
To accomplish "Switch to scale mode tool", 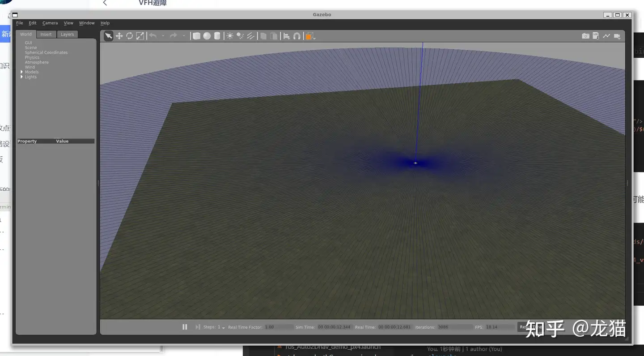I will pyautogui.click(x=140, y=36).
